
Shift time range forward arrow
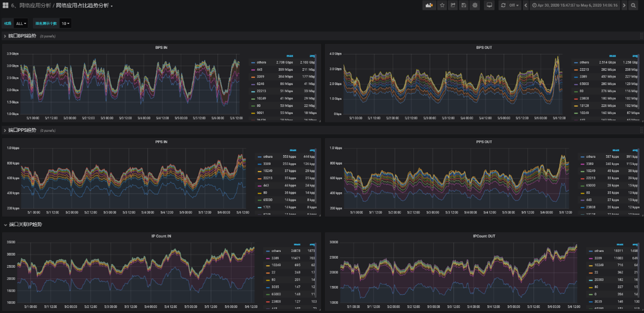pos(624,5)
